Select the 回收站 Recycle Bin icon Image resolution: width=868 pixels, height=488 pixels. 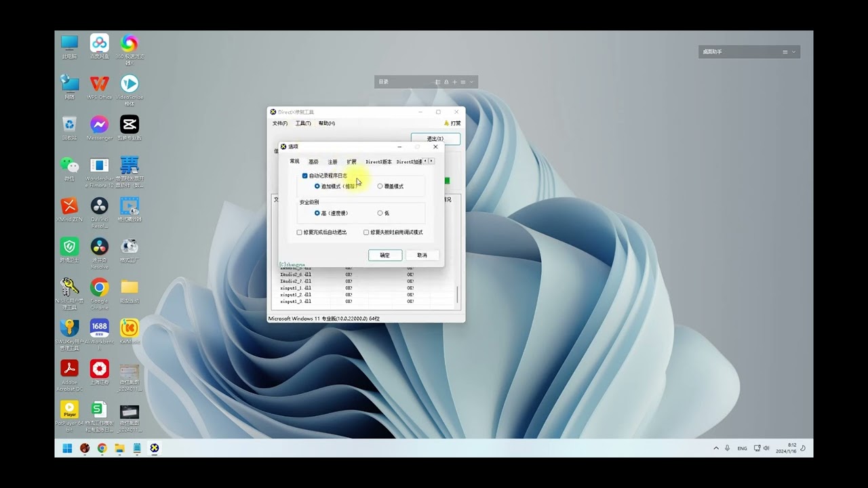(x=69, y=127)
